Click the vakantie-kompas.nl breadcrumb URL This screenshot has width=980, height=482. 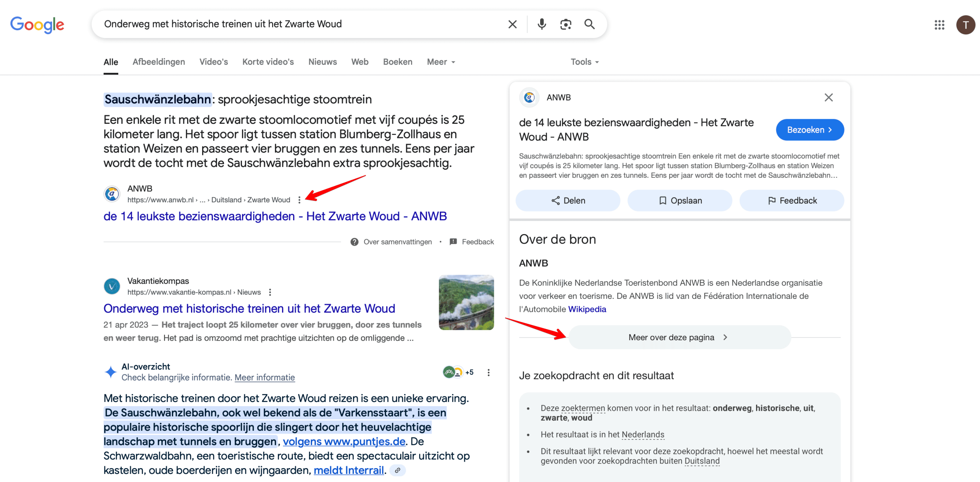pos(194,292)
